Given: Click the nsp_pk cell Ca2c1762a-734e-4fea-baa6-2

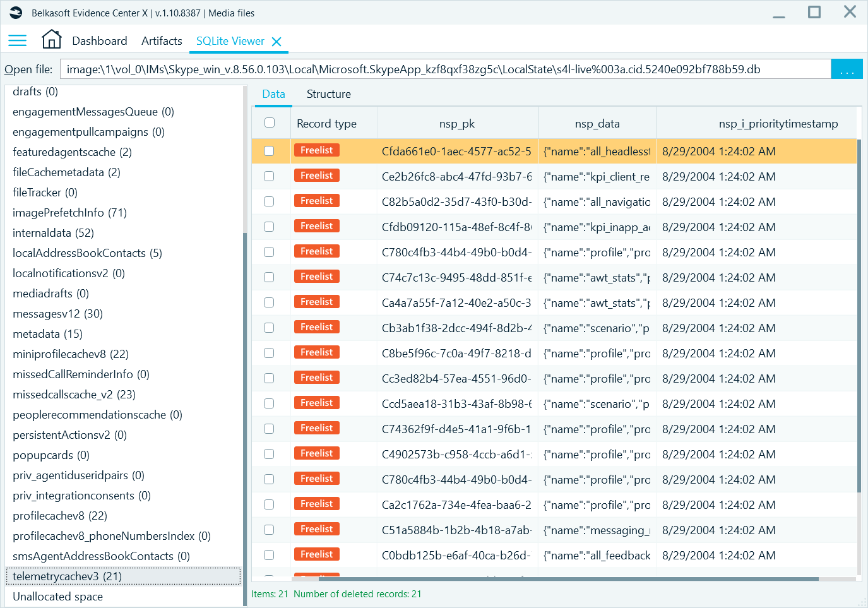Looking at the screenshot, I should [457, 505].
